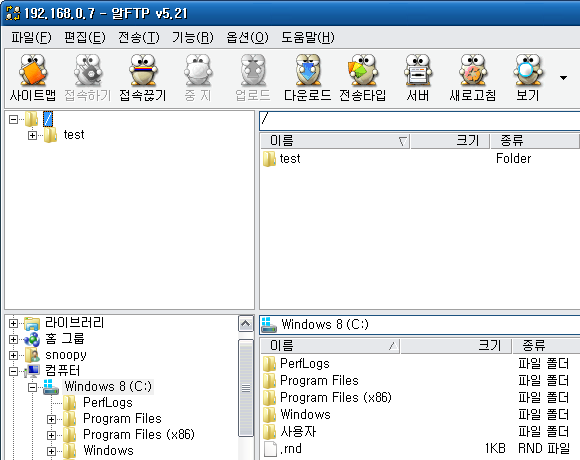Expand the remote test folder node
Image resolution: width=580 pixels, height=460 pixels.
pyautogui.click(x=33, y=135)
